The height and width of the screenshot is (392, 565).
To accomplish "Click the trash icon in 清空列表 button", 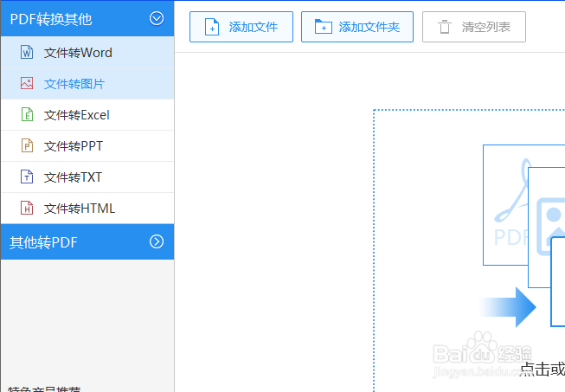I will pos(444,27).
